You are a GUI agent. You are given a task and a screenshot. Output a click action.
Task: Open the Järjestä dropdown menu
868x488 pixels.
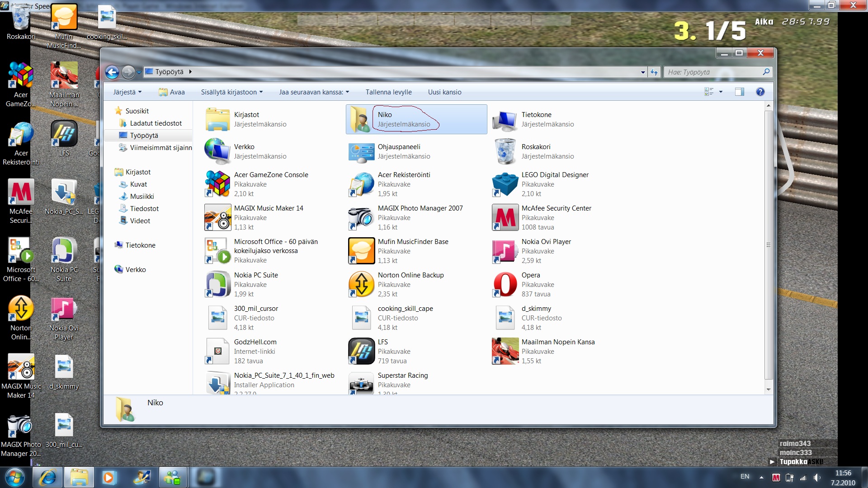[x=127, y=92]
